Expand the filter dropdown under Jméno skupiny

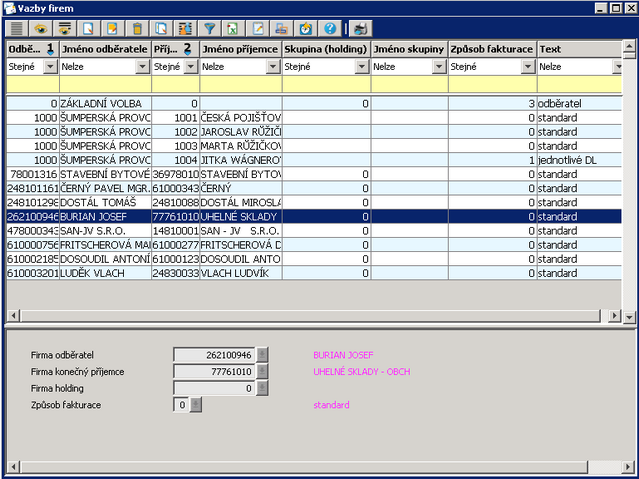(x=438, y=67)
